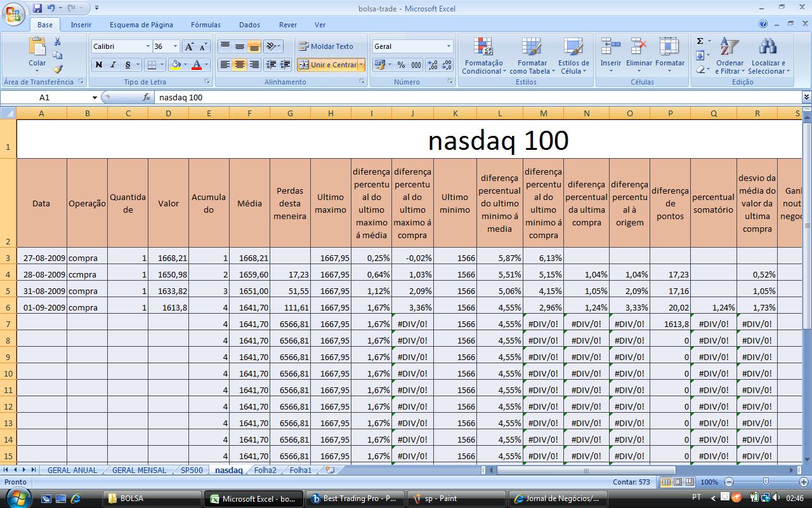
Task: Click Unir e Centrar button
Action: [x=327, y=65]
